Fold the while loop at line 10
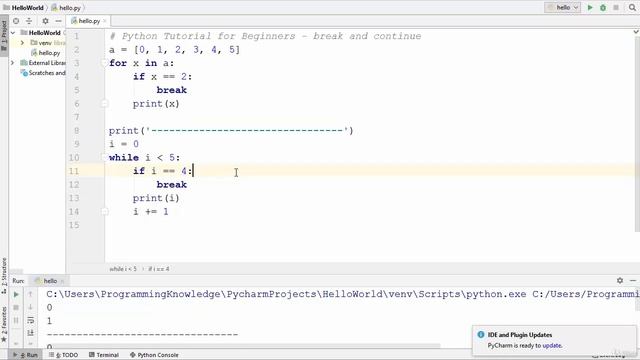640x360 pixels. (104, 157)
